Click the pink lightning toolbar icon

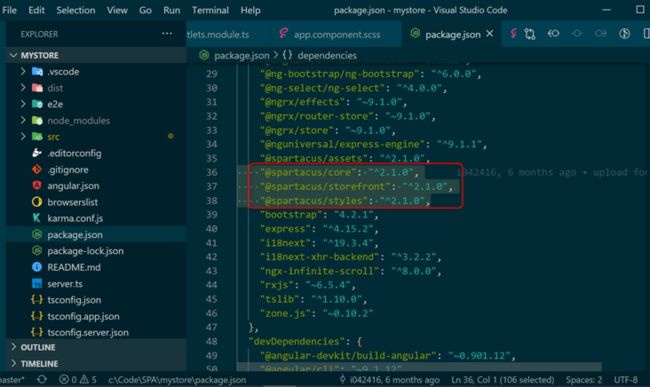[513, 34]
